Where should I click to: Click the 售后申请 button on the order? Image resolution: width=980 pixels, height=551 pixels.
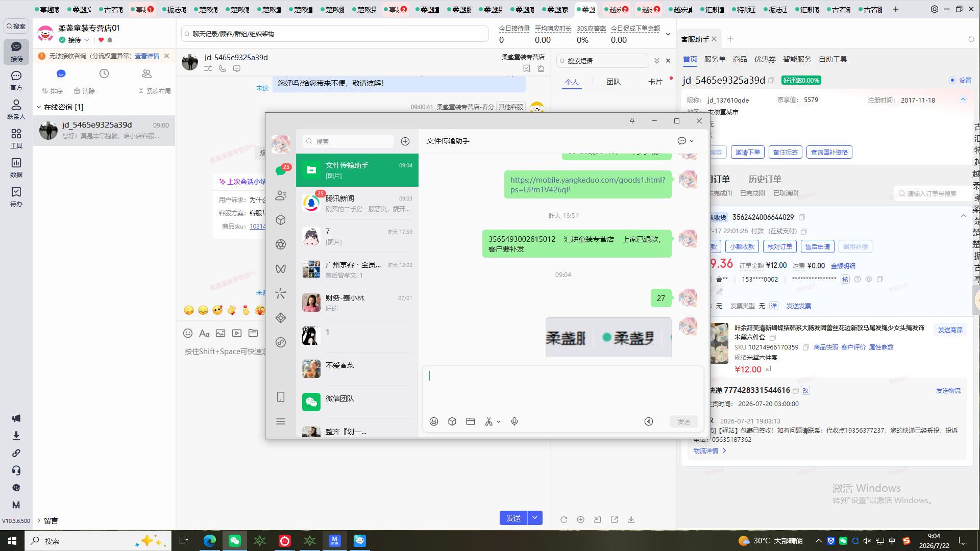818,246
